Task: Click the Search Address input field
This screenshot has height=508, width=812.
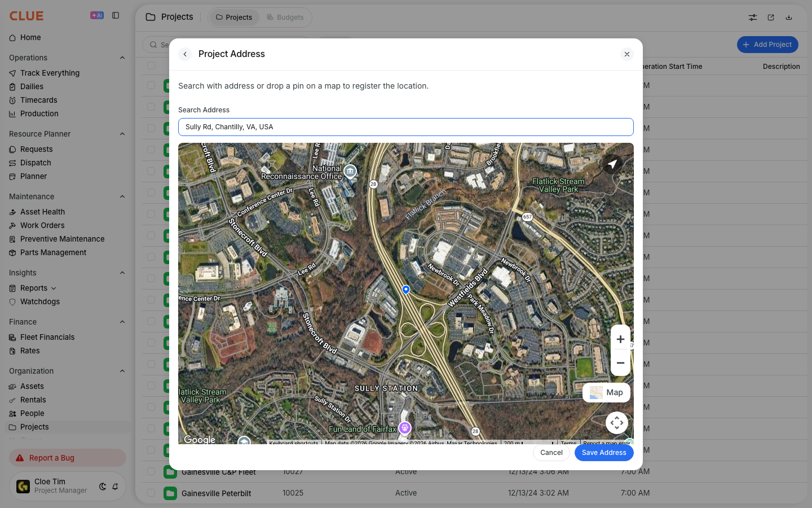Action: pyautogui.click(x=406, y=127)
